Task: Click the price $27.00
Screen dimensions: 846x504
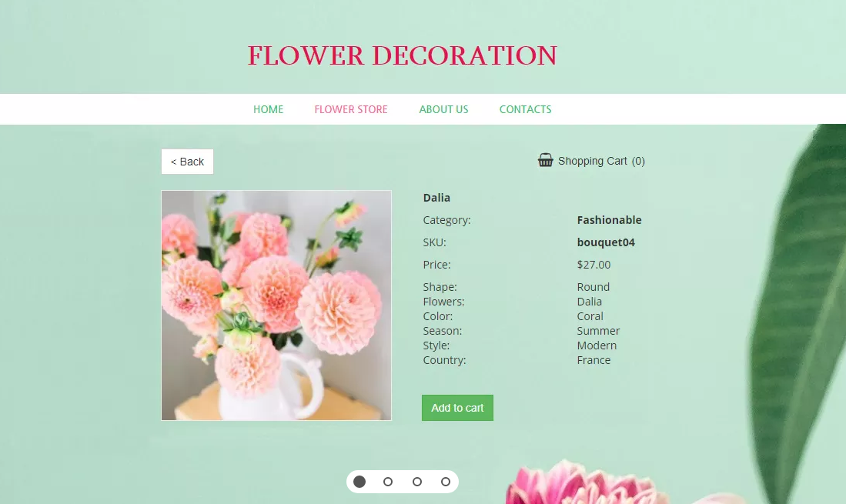Action: [x=594, y=265]
